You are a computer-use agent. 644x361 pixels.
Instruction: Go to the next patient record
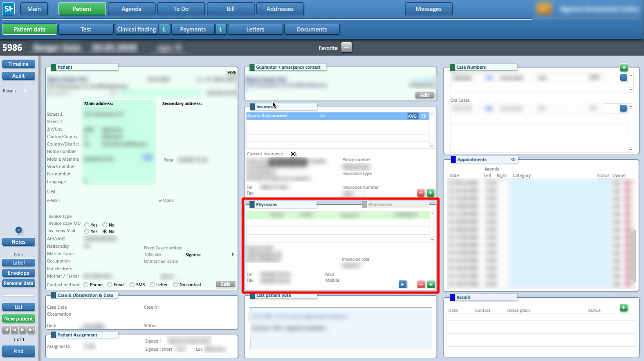point(23,330)
